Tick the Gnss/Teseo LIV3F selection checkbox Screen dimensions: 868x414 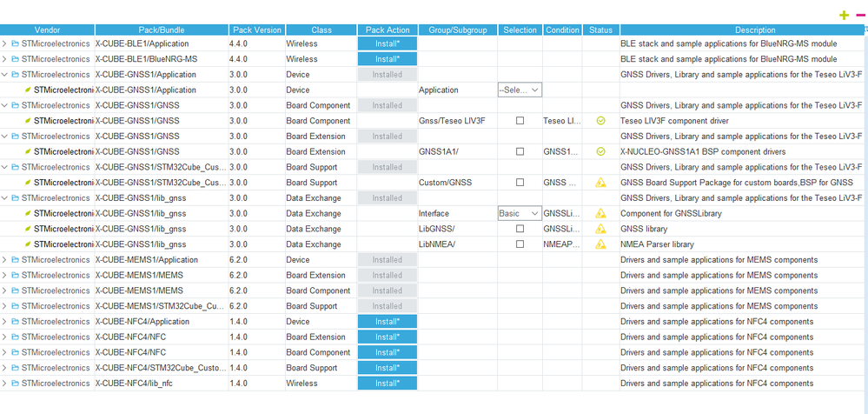520,121
